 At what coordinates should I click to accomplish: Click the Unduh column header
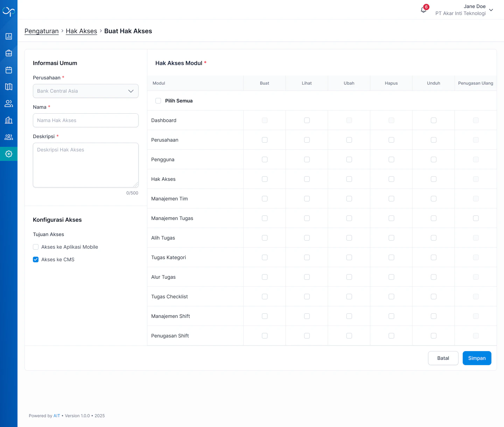click(x=434, y=83)
